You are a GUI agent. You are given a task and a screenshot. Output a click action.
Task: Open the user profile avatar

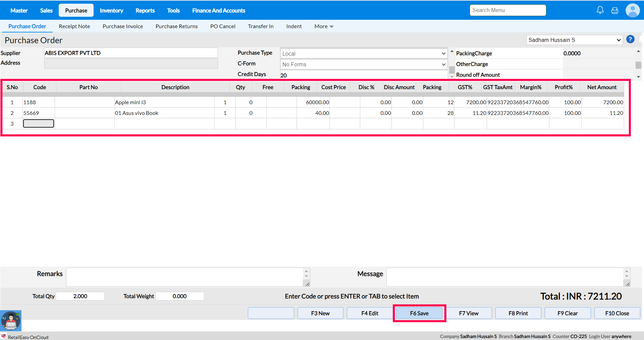coord(633,10)
